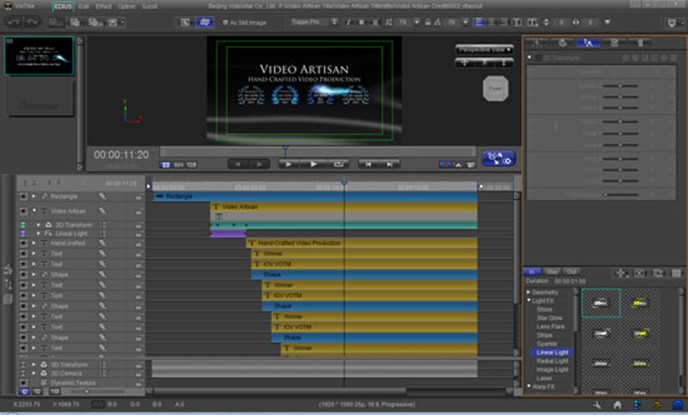The image size is (688, 415).
Task: Open the font name dropdown
Action: [334, 22]
